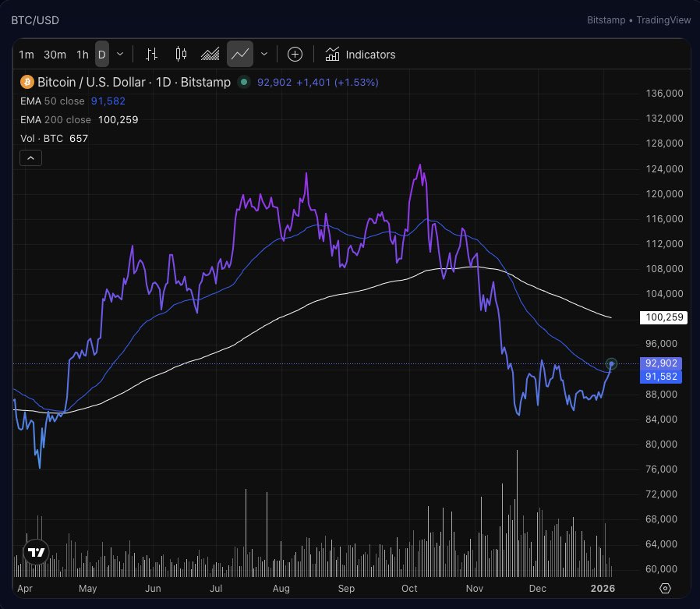
Task: Open the chart style dropdown chevron
Action: point(264,55)
